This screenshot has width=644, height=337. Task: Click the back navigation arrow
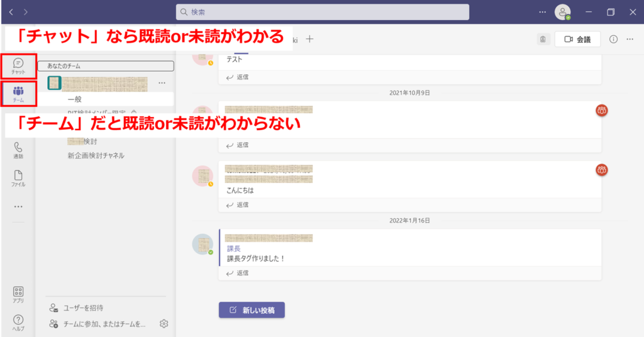pyautogui.click(x=11, y=12)
